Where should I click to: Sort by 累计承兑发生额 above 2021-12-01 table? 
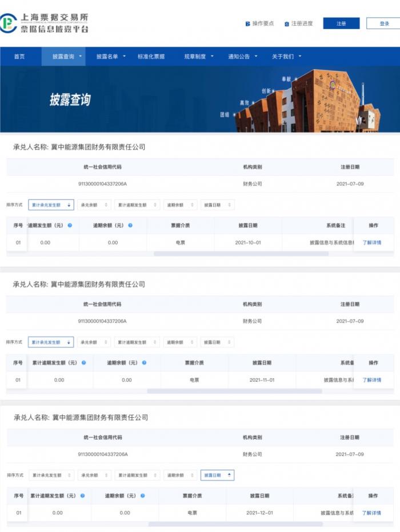pos(51,475)
